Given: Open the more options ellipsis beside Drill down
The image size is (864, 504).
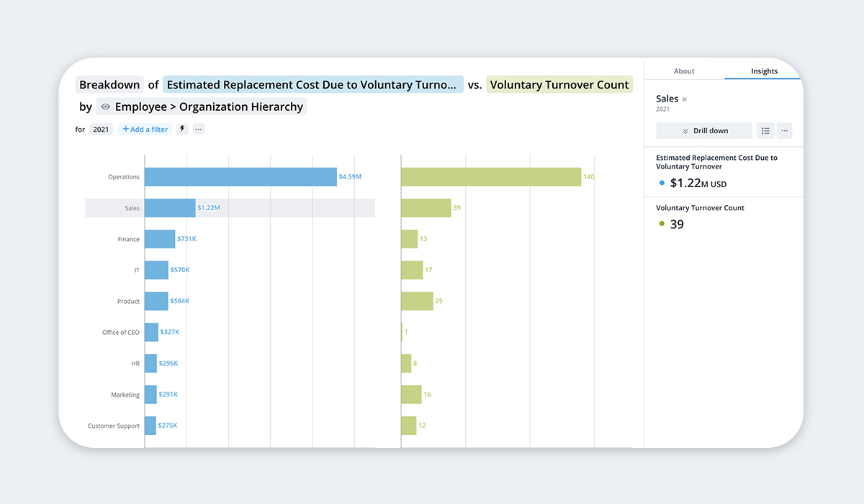Looking at the screenshot, I should (x=785, y=130).
